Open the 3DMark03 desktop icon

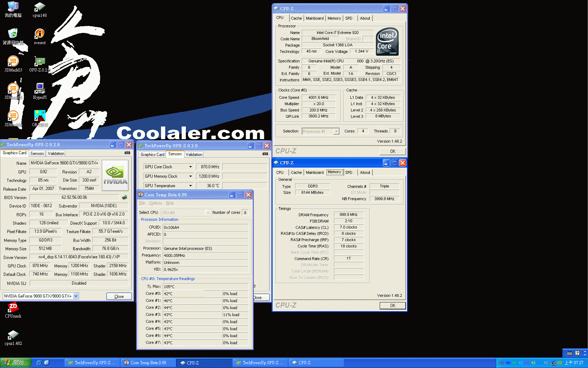[x=13, y=61]
